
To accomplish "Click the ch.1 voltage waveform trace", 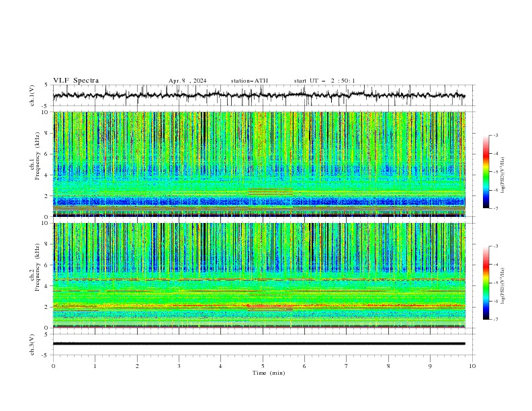I will point(259,95).
